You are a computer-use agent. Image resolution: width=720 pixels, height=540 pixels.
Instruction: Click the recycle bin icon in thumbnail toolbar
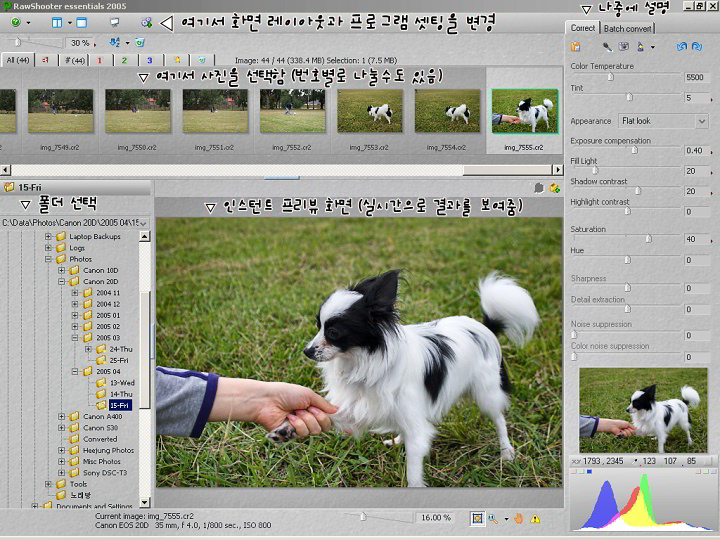(x=140, y=43)
